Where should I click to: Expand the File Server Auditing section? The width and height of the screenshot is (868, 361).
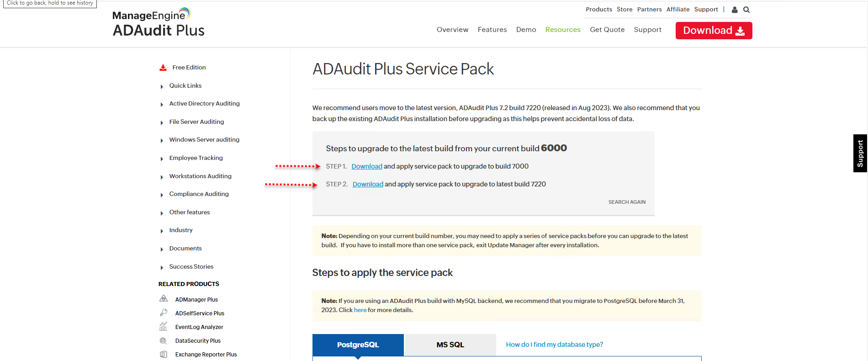(196, 122)
